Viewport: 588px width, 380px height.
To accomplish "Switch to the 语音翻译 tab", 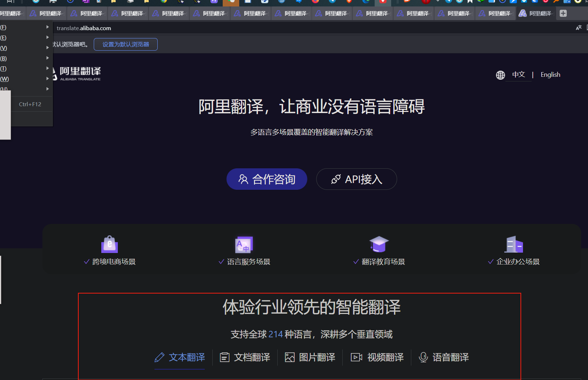I will point(444,357).
